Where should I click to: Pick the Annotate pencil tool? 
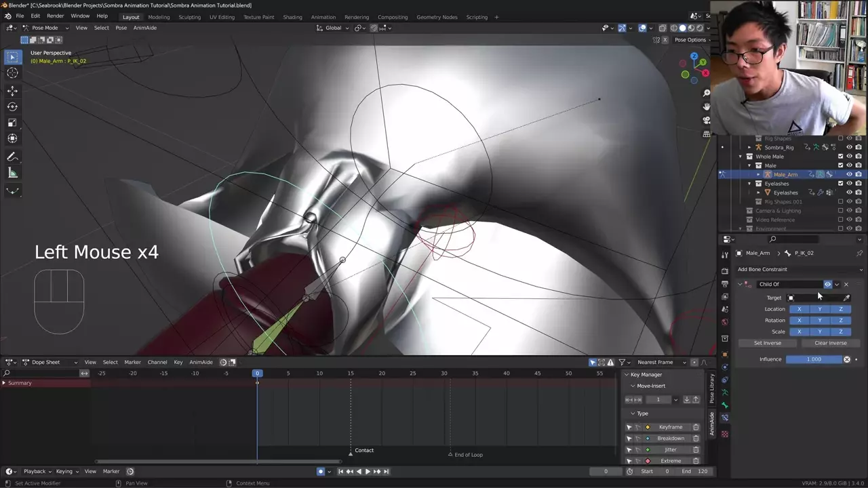point(12,157)
